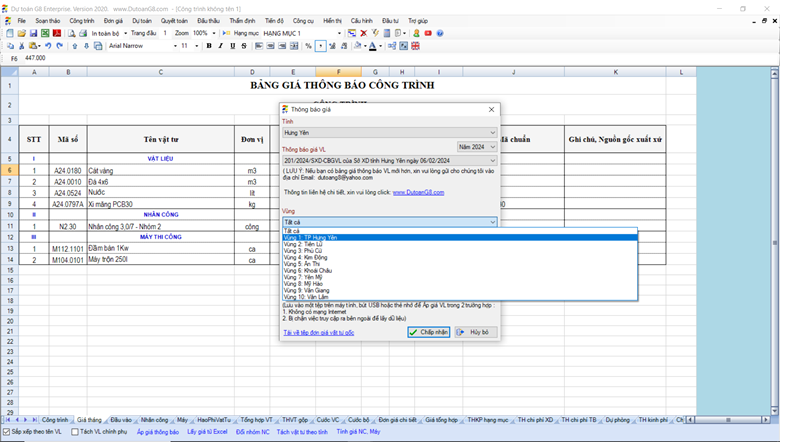Open the www.DutoanG8.com link

pyautogui.click(x=418, y=193)
